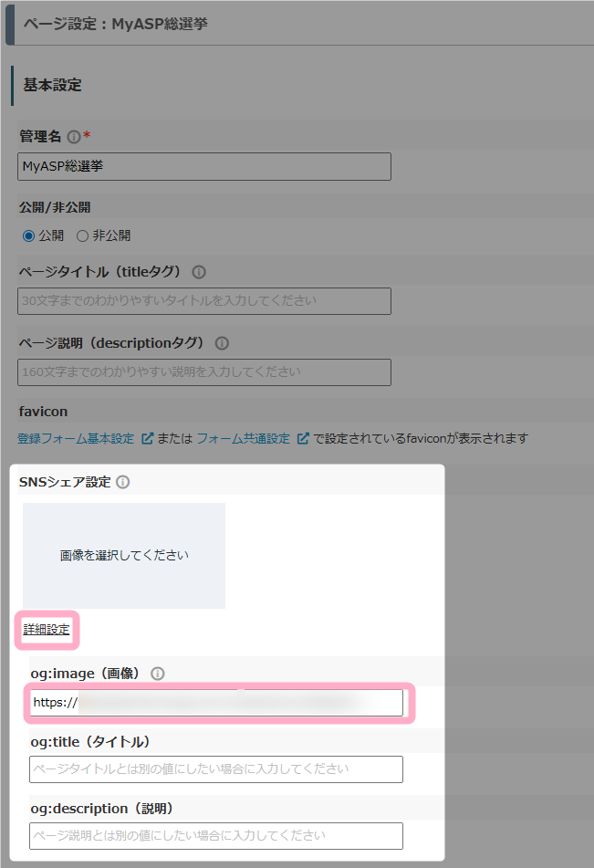This screenshot has width=594, height=868.
Task: Focus the og:title input field
Action: point(215,769)
